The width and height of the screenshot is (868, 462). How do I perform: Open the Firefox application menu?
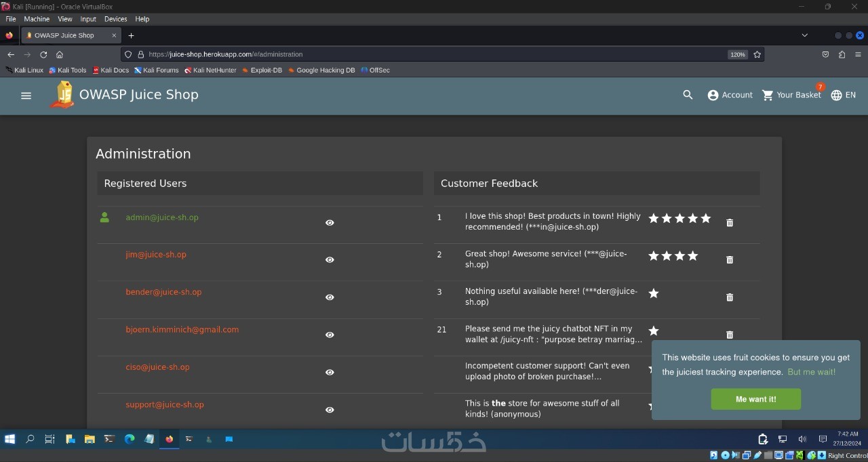[x=858, y=54]
